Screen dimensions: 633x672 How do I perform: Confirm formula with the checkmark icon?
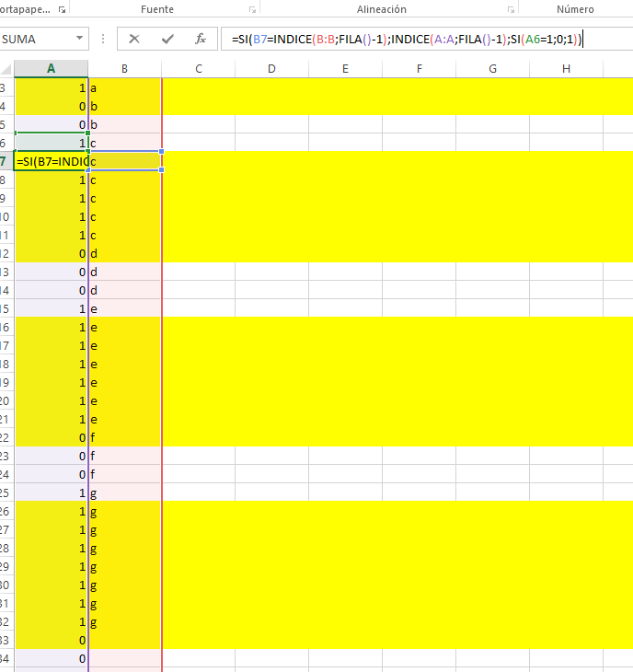click(x=167, y=39)
